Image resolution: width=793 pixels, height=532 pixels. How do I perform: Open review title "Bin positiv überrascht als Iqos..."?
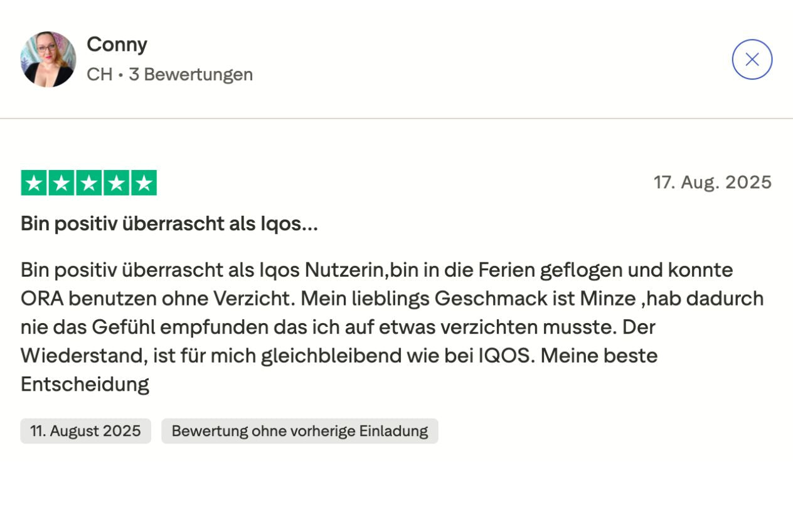169,224
